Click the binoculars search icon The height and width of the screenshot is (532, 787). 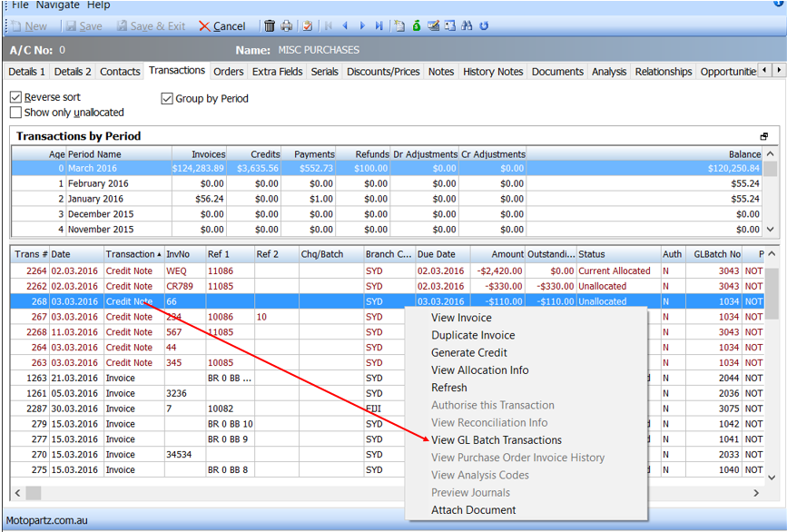[467, 25]
